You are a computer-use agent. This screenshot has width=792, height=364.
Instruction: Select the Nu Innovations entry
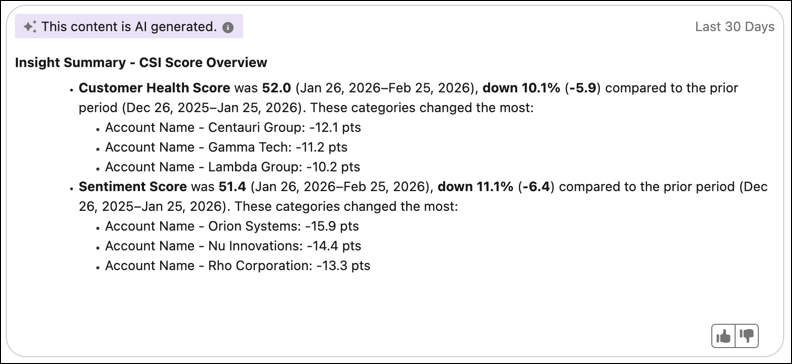[233, 246]
